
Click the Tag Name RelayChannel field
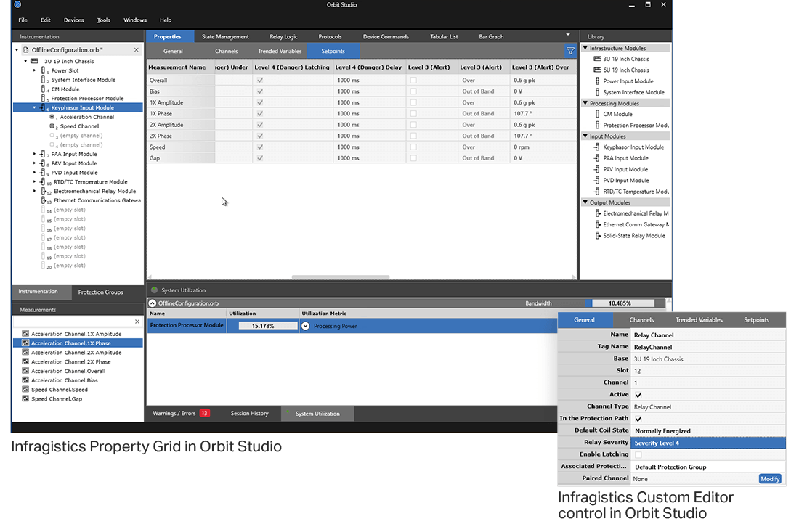(x=707, y=347)
